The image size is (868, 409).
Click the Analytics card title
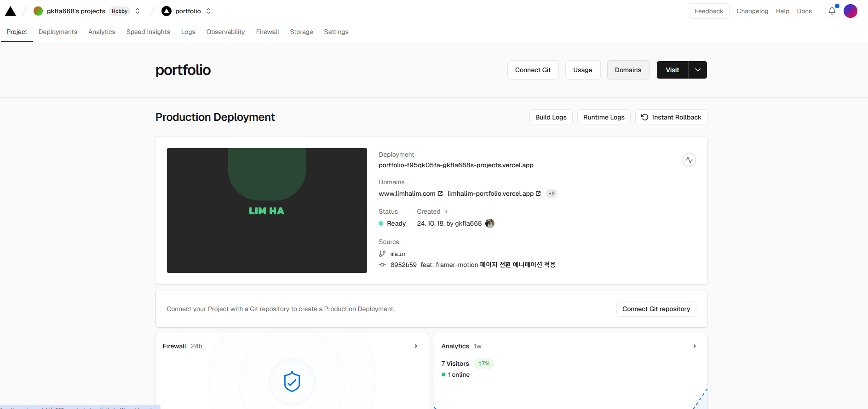coord(455,346)
